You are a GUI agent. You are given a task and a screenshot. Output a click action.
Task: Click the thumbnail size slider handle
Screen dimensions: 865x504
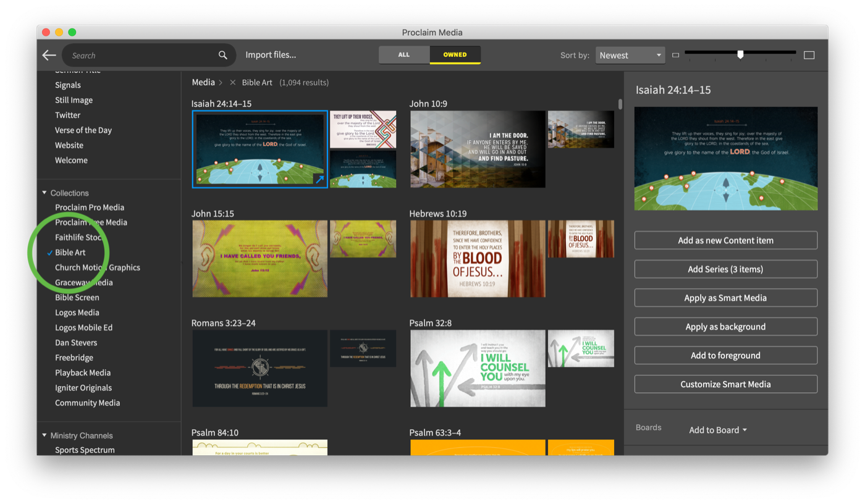[x=740, y=54]
